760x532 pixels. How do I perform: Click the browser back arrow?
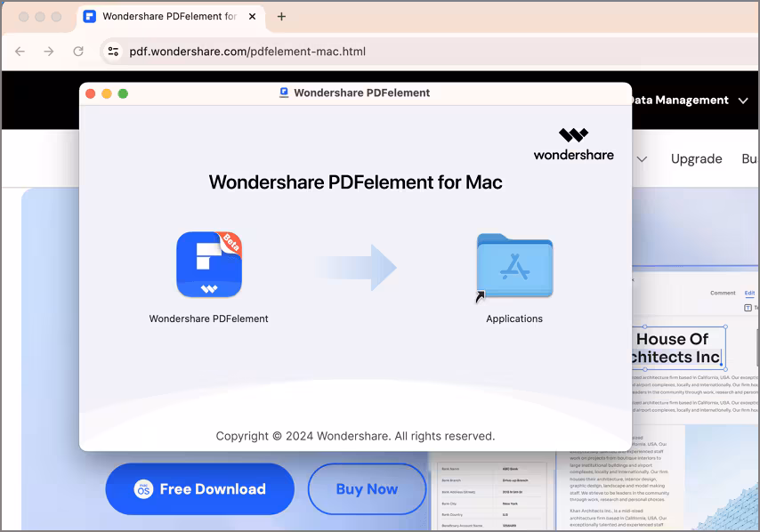tap(20, 52)
